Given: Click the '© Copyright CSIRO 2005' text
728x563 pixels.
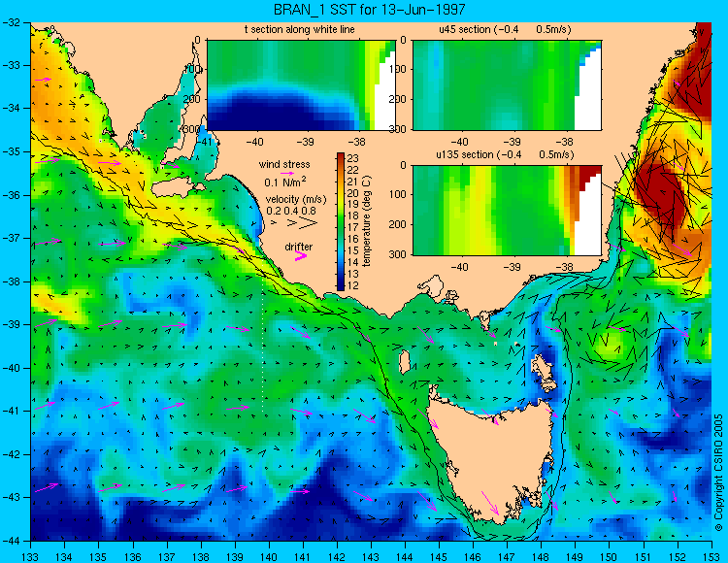Looking at the screenshot, I should click(718, 473).
